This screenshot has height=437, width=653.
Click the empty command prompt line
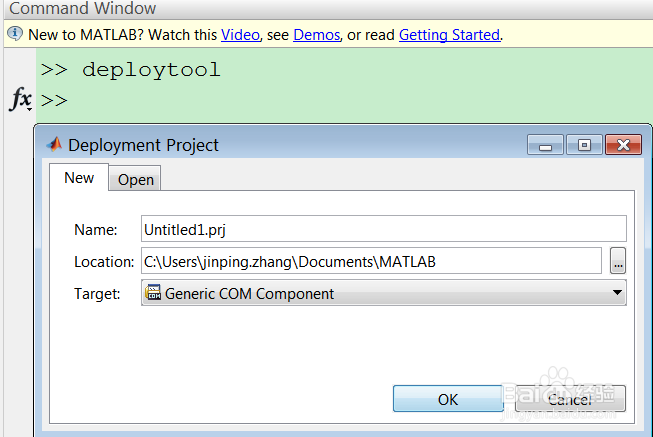[x=344, y=100]
